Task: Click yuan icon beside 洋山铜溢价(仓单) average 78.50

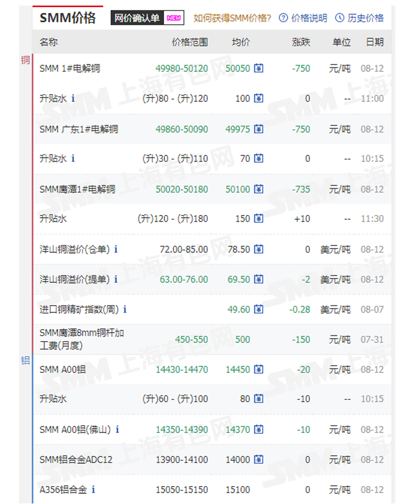Action: 258,249
